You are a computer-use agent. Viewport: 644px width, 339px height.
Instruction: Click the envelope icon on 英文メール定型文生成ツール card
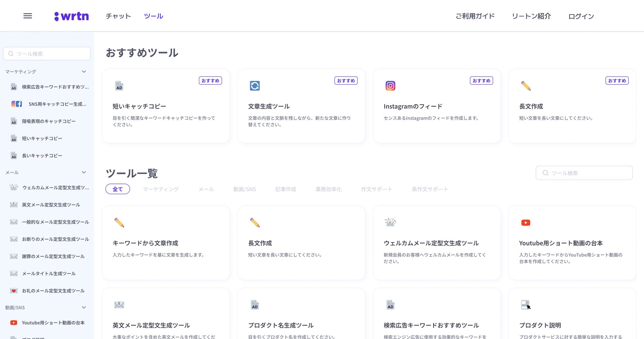coord(119,305)
